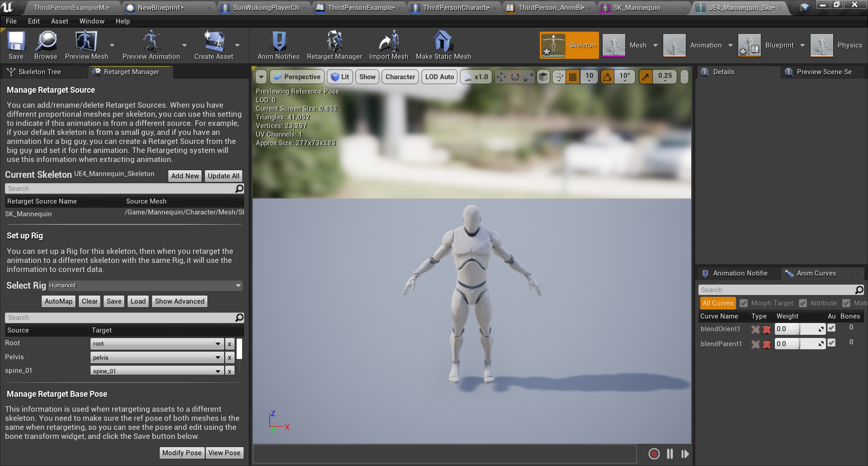Select the translate gizmo in viewport toolbar

click(501, 77)
